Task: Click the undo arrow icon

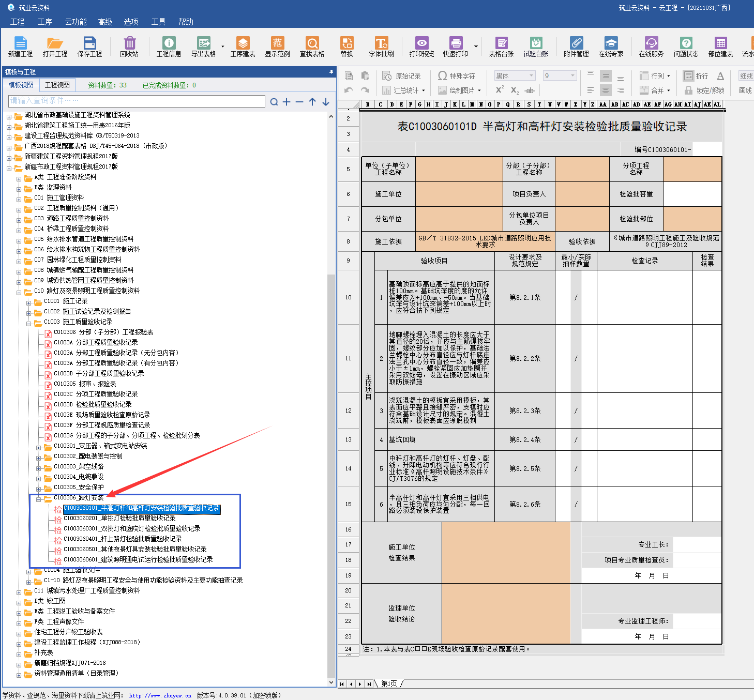Action: tap(349, 90)
